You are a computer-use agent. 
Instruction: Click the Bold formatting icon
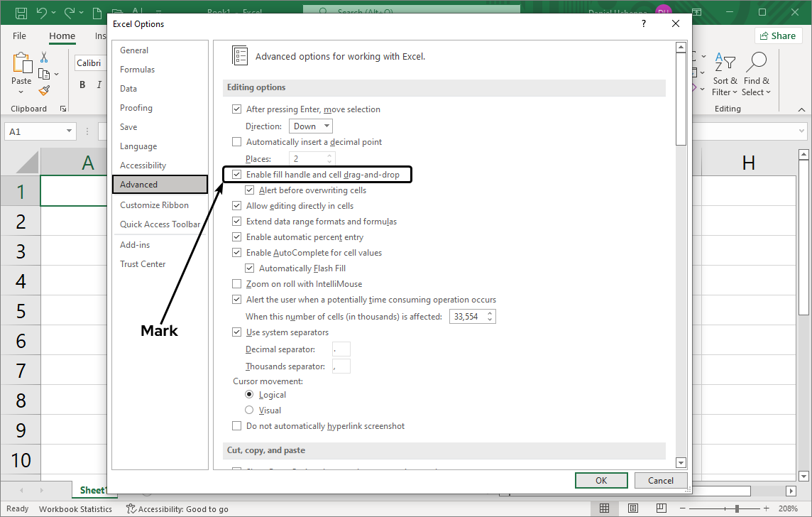[x=82, y=85]
